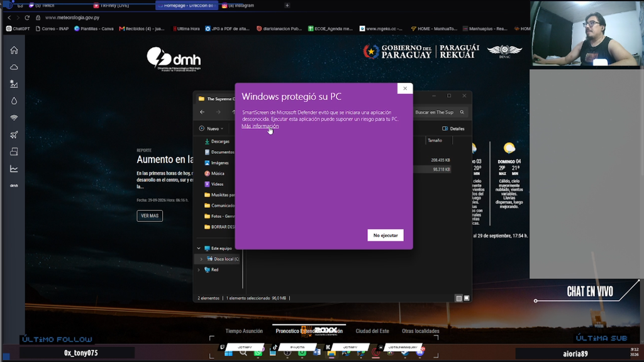Open Videos in Explorer sidebar
The width and height of the screenshot is (644, 362).
tap(214, 184)
